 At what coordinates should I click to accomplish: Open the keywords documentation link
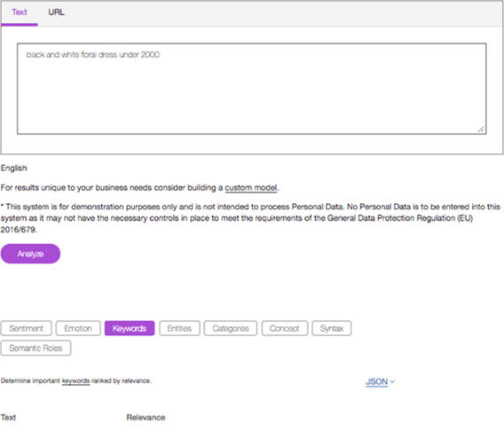coord(75,381)
